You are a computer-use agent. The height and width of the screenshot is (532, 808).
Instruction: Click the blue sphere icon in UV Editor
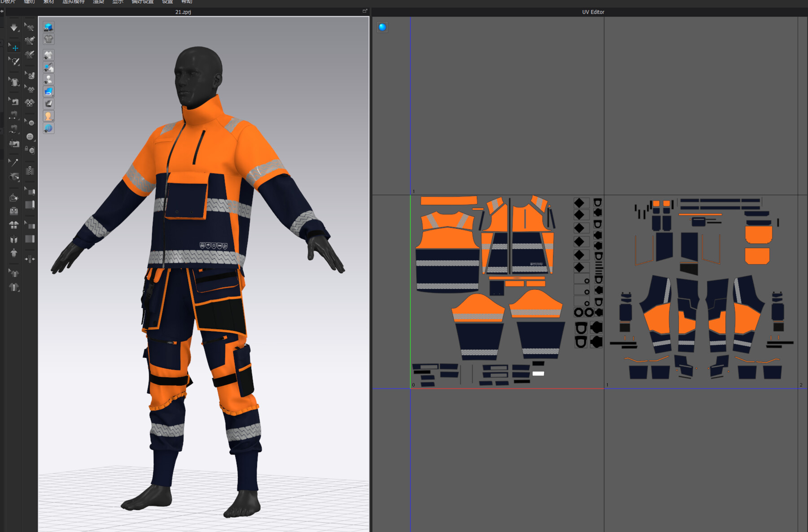tap(382, 27)
